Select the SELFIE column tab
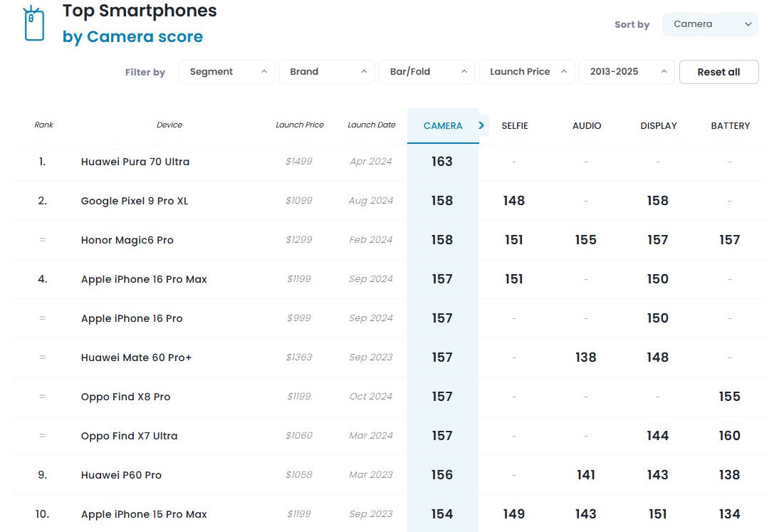The image size is (779, 532). click(515, 126)
